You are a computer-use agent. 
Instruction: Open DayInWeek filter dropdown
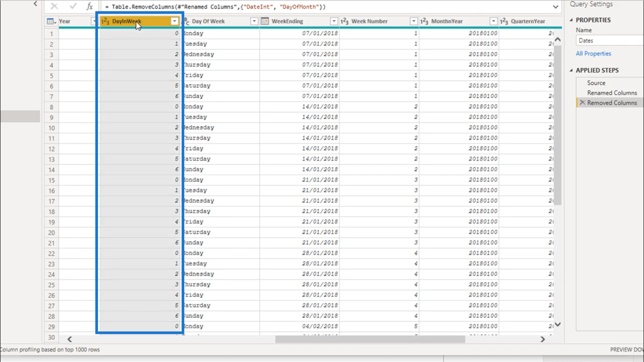174,21
